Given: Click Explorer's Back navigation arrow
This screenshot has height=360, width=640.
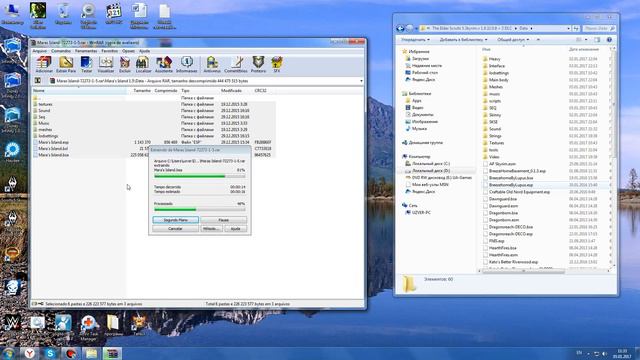Looking at the screenshot, I should 400,28.
